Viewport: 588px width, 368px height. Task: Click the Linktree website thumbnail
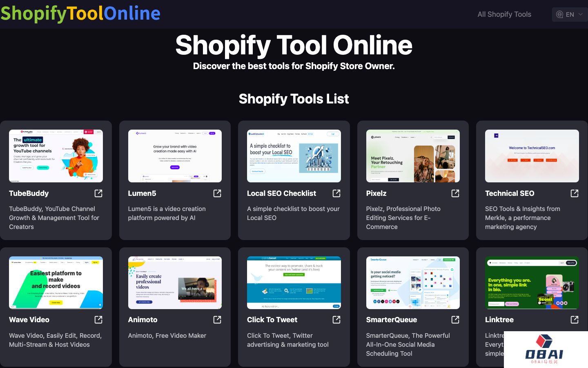coord(532,283)
